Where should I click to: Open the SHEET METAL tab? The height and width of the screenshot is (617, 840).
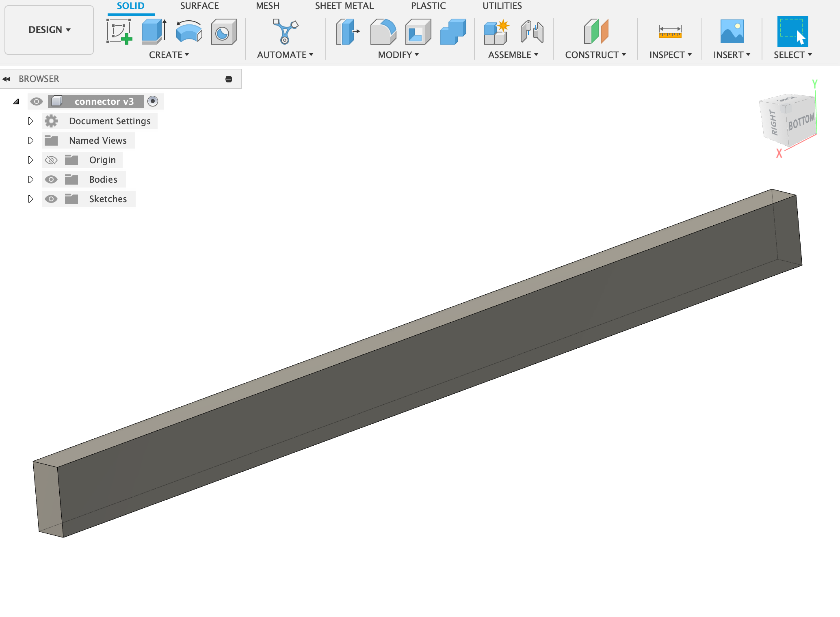[344, 6]
